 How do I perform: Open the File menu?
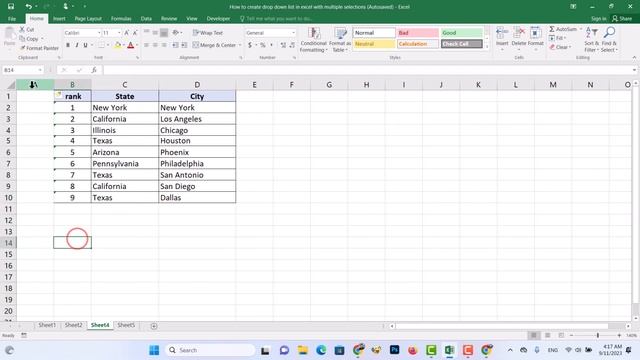pyautogui.click(x=12, y=18)
